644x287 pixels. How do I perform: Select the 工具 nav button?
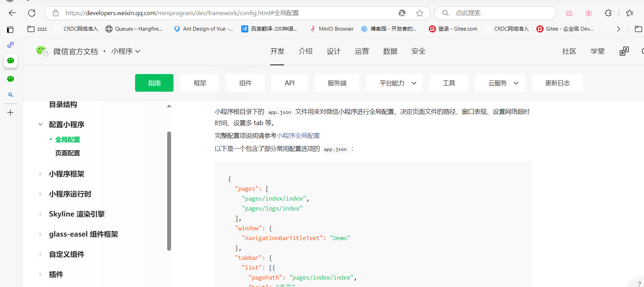[x=449, y=83]
